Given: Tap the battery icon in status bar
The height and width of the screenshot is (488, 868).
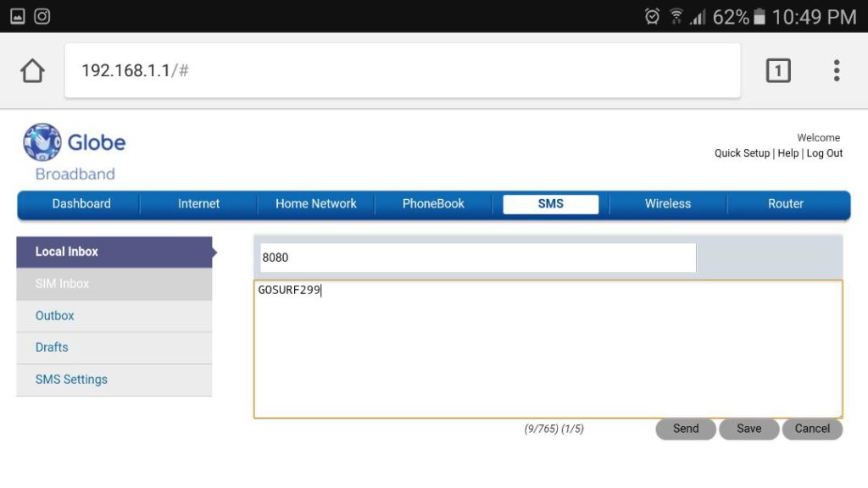Looking at the screenshot, I should 759,17.
